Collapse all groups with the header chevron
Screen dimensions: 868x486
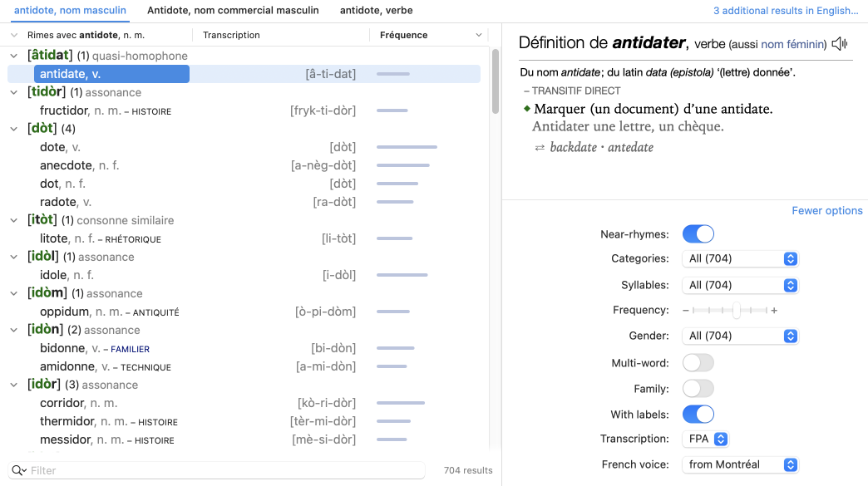tap(14, 35)
